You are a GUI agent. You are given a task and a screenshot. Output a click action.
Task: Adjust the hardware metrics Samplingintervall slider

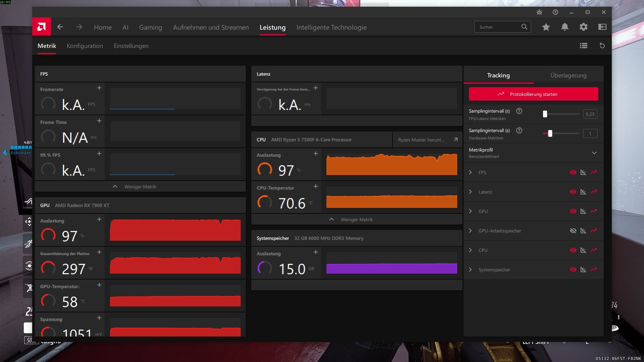coord(550,133)
